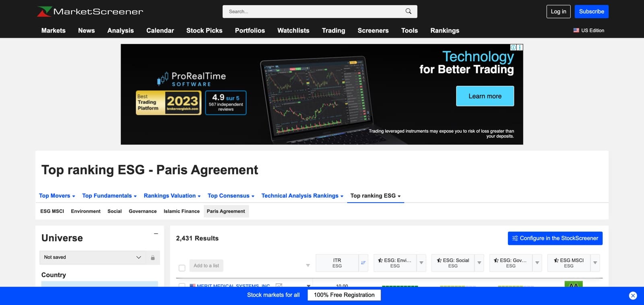Viewport: 644px width, 305px height.
Task: Expand the Top ranking ESG dropdown
Action: click(376, 196)
